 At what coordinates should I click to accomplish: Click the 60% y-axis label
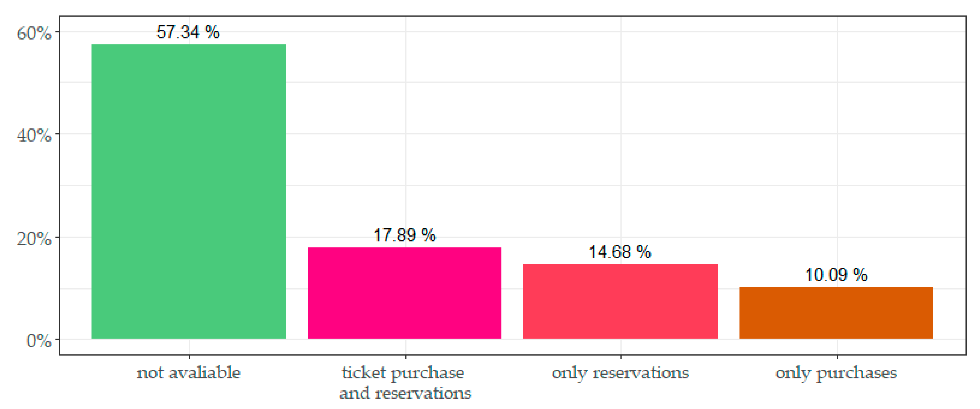click(x=34, y=33)
